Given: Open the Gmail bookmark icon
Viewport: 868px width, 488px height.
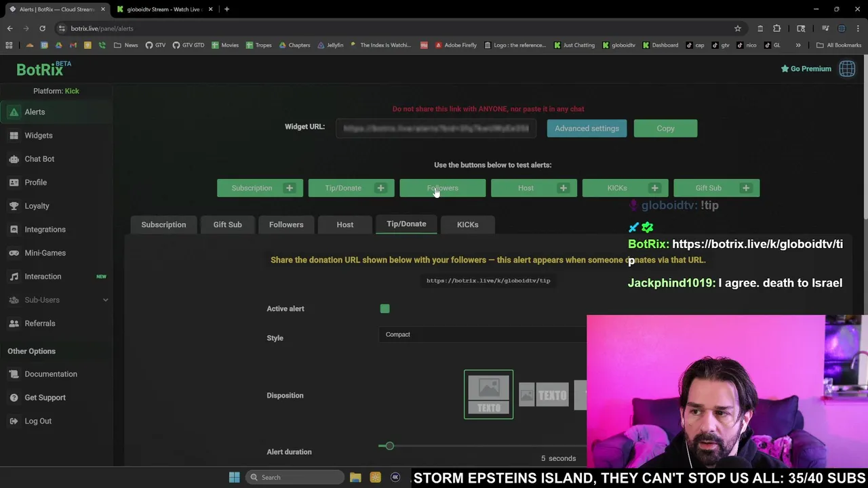Looking at the screenshot, I should point(73,45).
